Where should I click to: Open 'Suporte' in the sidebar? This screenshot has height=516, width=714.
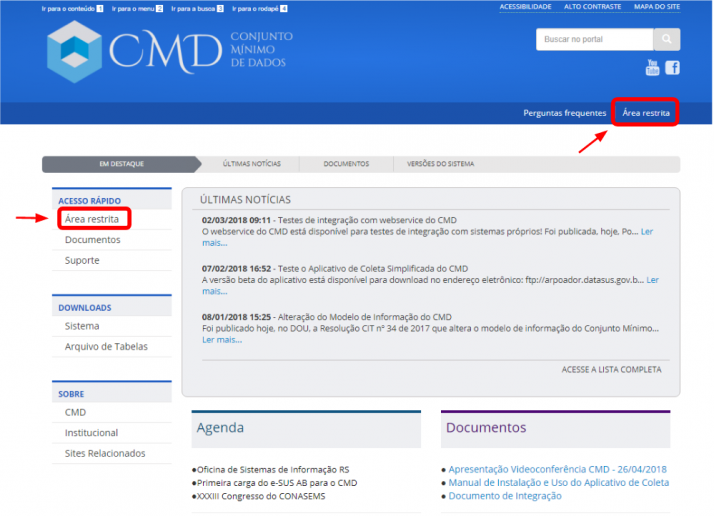click(82, 260)
